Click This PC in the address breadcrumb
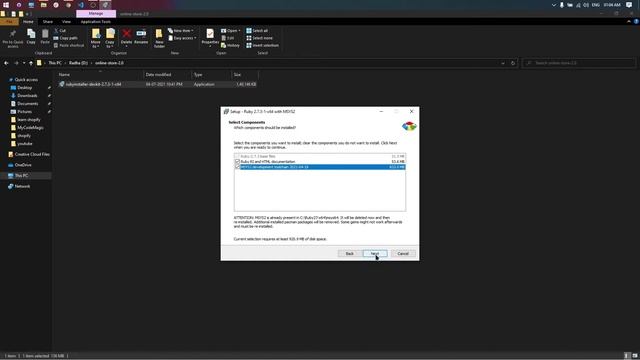Screen dimensions: 640x360 pos(55,63)
